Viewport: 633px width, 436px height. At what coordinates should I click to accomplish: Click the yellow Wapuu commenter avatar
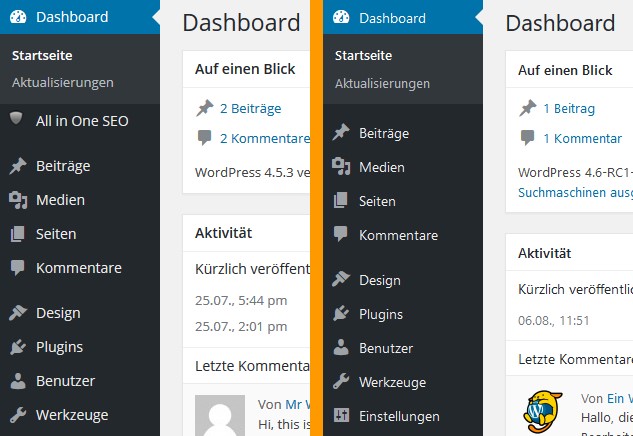point(544,409)
